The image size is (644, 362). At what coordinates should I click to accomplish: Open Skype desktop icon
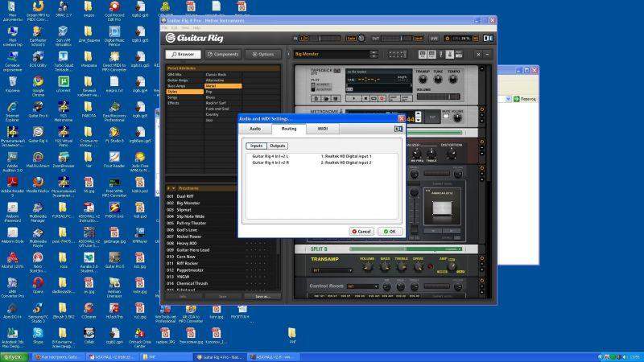pos(38,335)
